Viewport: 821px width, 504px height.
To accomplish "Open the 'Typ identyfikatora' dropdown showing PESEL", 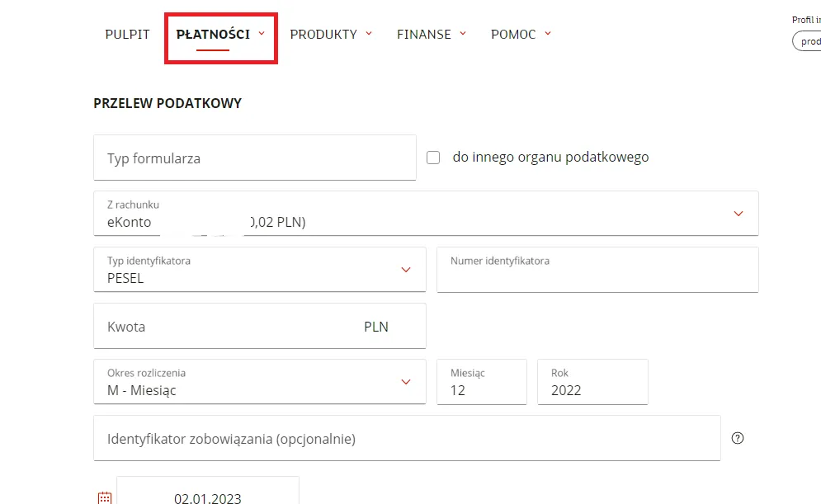I will coord(405,269).
